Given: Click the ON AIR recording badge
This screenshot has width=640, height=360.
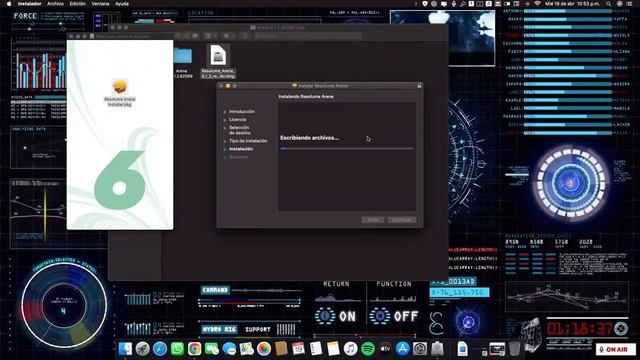Looking at the screenshot, I should tap(616, 349).
